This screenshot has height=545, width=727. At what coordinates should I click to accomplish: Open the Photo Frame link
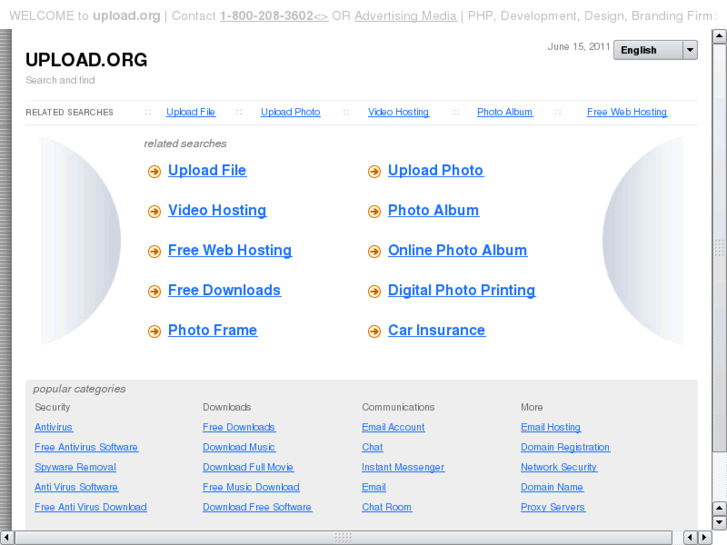212,330
